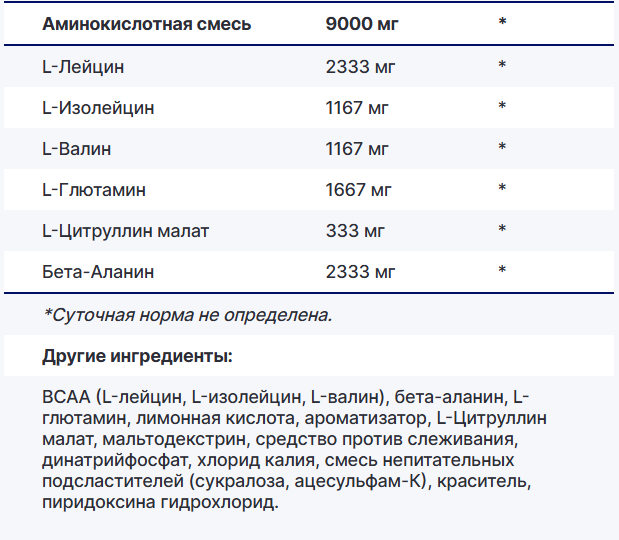Screen dimensions: 619x540
Task: Click the asterisk in the Бета-Аланин row
Action: (x=502, y=271)
